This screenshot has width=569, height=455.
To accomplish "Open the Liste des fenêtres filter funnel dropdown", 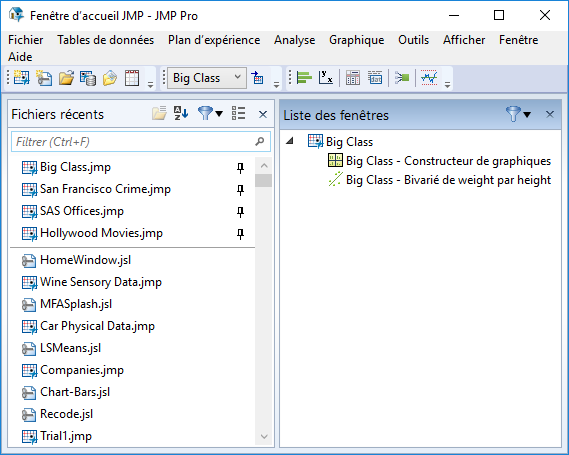I will pyautogui.click(x=519, y=114).
